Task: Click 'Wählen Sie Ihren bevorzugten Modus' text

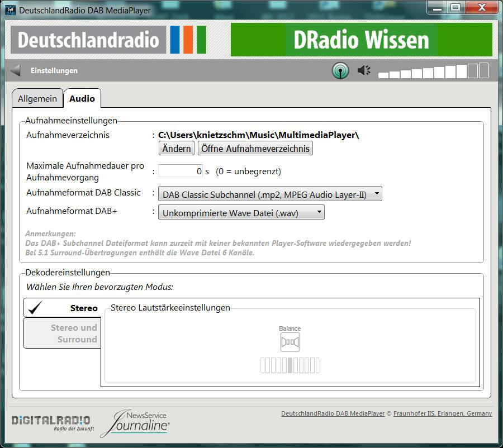Action: pos(99,287)
